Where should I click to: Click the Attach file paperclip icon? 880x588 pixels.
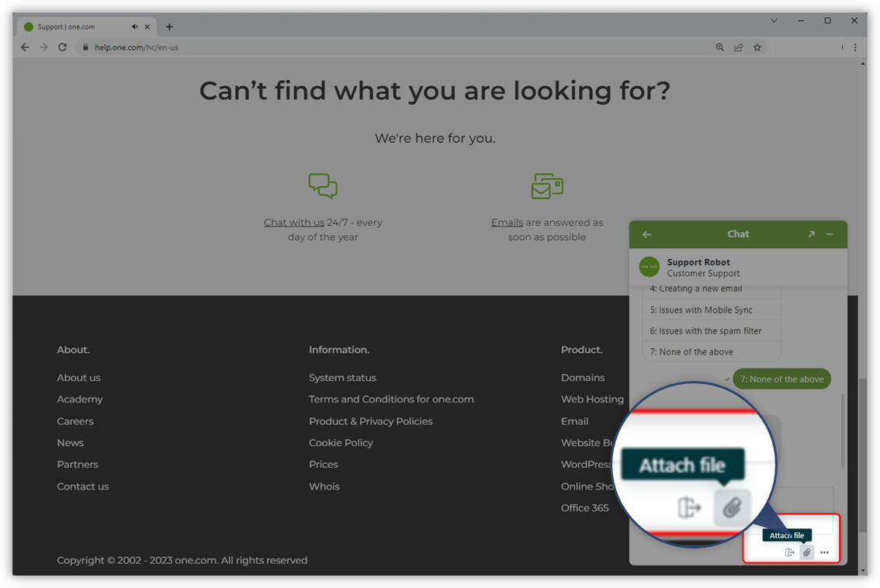click(x=806, y=552)
